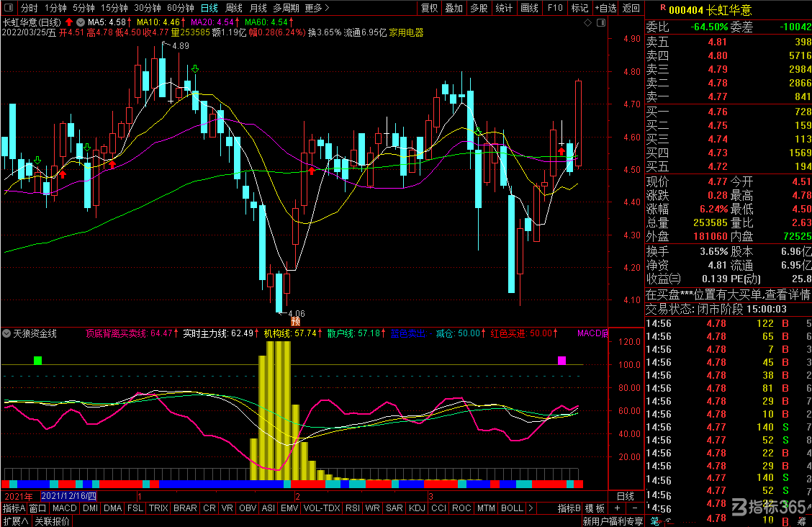The image size is (812, 527).
Task: Switch to the 1分钟 period tab
Action: click(55, 8)
